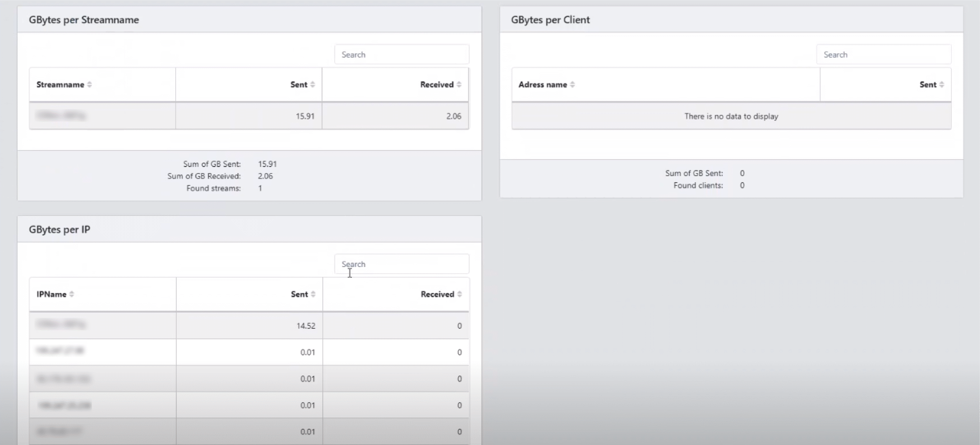Sort IPName column using its sort arrows
Screen dimensions: 980x445
(72, 294)
